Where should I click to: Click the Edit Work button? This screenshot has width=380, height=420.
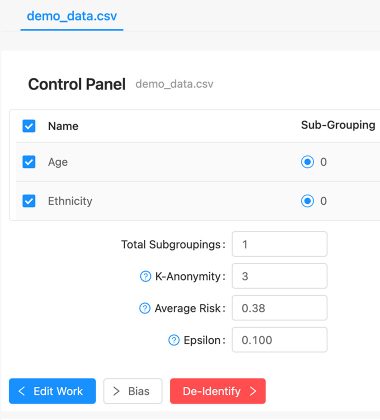[x=52, y=391]
